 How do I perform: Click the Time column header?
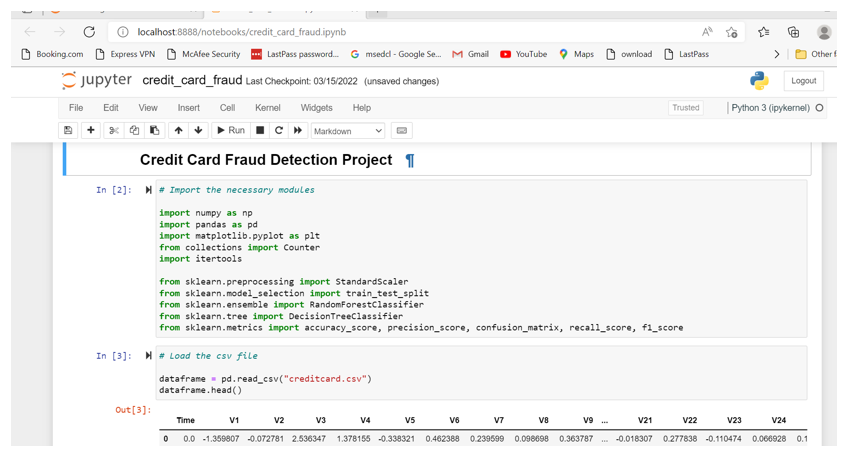point(185,420)
